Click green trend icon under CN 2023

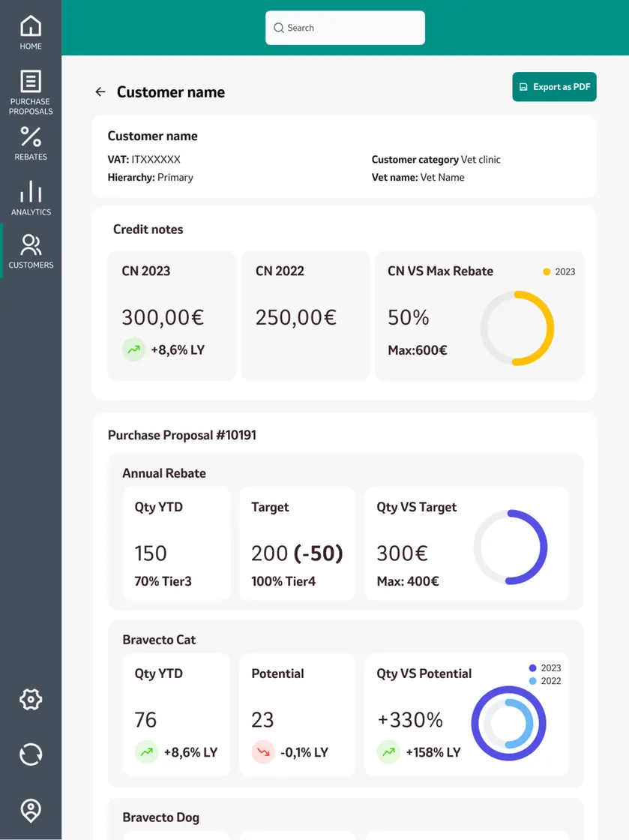click(x=133, y=349)
